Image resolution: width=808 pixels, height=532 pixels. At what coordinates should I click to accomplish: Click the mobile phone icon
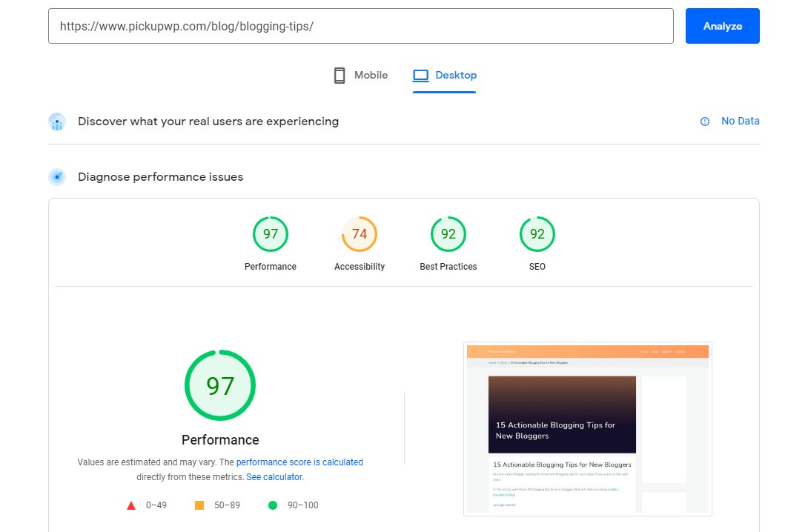point(339,75)
